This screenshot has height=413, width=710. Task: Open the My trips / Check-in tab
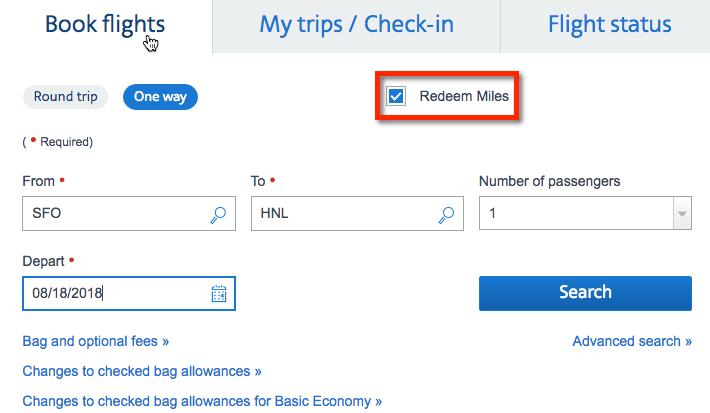(356, 24)
